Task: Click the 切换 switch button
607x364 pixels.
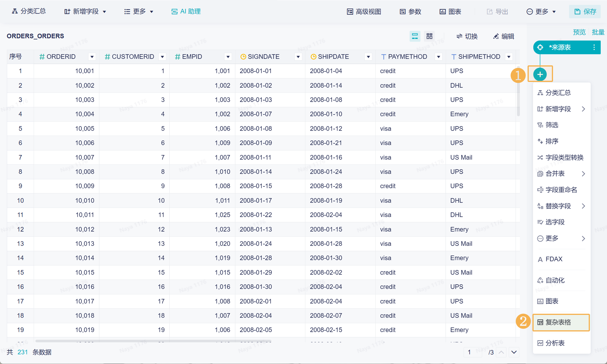Action: click(x=467, y=36)
